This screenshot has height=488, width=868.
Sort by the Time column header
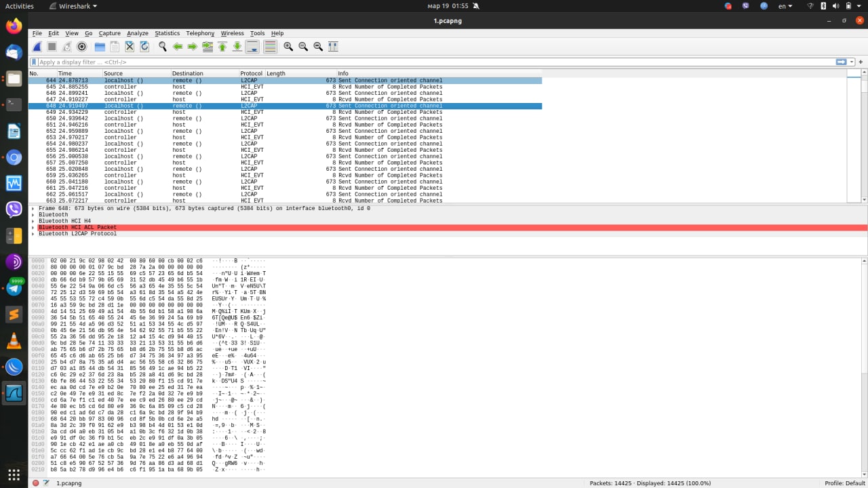[x=79, y=73]
